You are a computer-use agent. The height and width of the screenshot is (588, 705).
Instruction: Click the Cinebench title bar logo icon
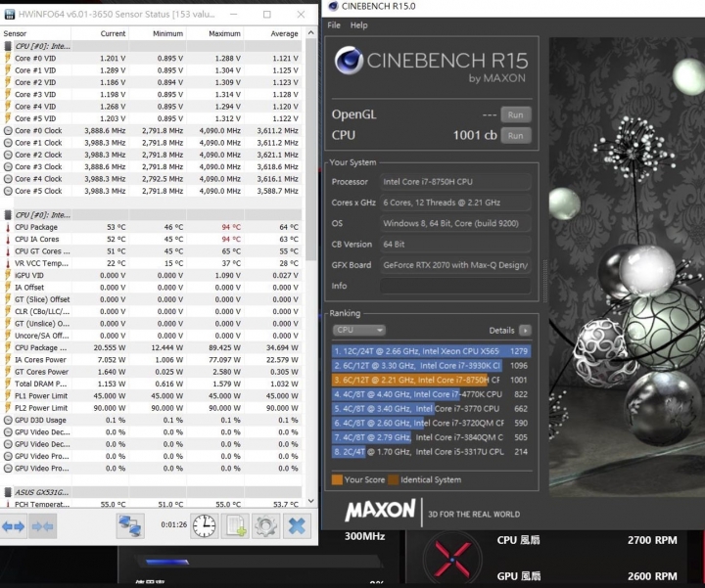coord(333,6)
